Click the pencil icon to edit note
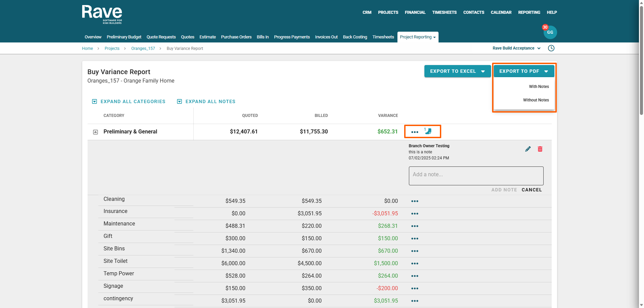 [x=528, y=149]
